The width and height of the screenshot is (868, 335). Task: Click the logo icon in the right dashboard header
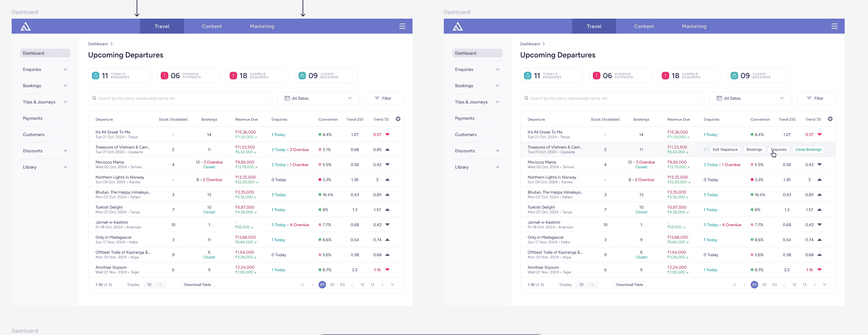point(458,27)
